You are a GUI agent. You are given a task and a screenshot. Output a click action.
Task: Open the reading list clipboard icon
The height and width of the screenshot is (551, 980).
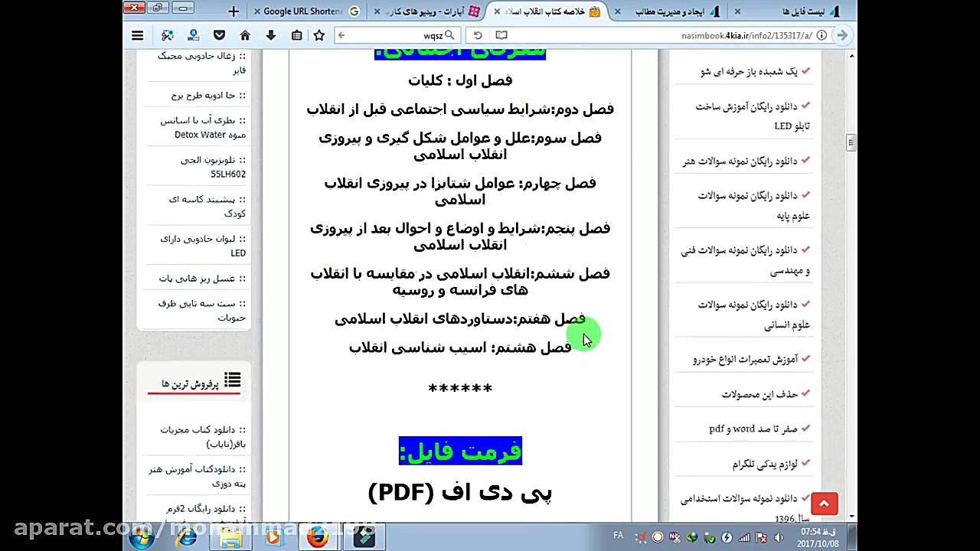click(296, 35)
